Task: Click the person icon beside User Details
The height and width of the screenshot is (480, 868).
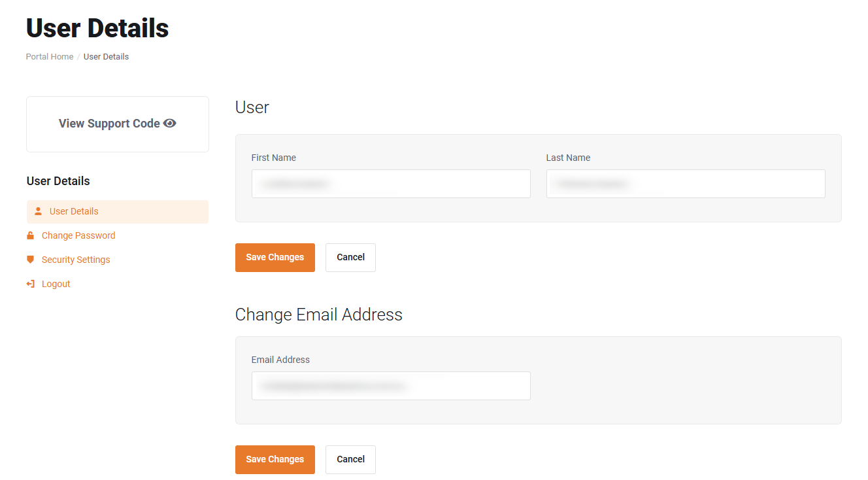Action: 38,211
